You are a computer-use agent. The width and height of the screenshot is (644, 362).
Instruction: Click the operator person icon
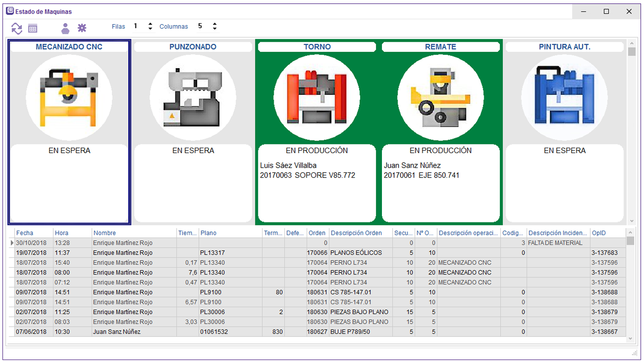[x=65, y=28]
